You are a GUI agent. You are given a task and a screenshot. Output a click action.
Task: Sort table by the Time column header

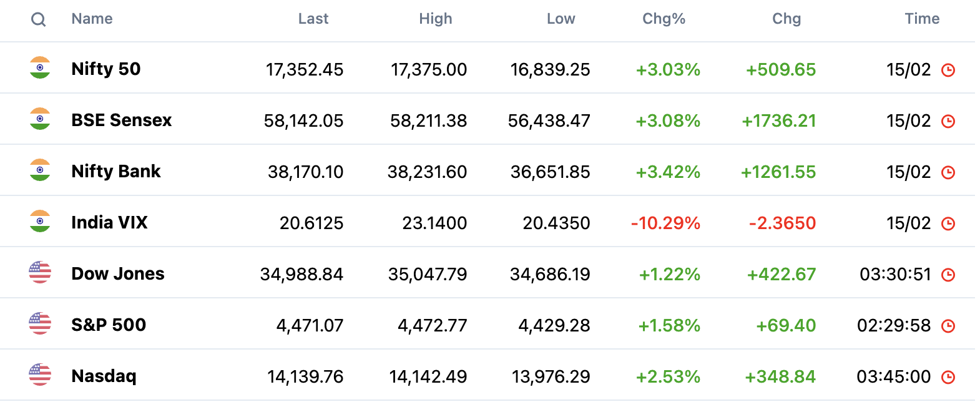[921, 19]
